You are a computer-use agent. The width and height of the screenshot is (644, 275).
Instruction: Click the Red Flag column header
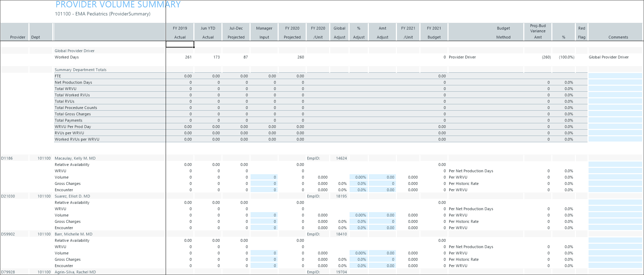coord(582,32)
